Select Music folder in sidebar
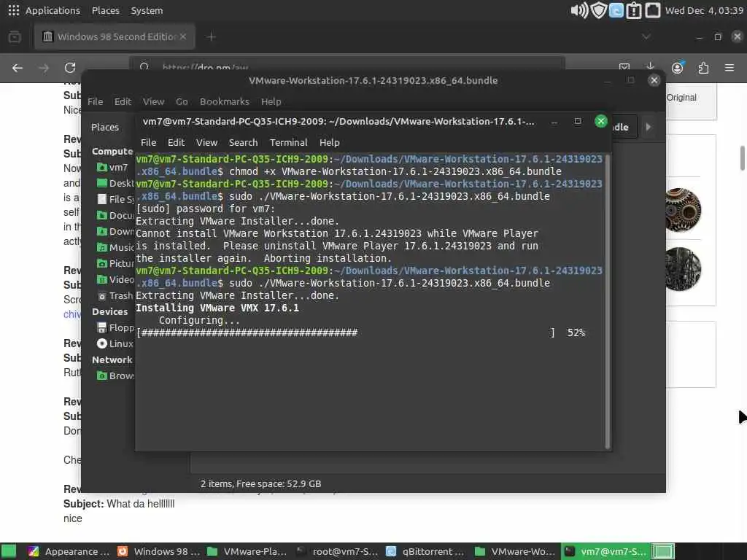Image resolution: width=747 pixels, height=560 pixels. click(115, 247)
